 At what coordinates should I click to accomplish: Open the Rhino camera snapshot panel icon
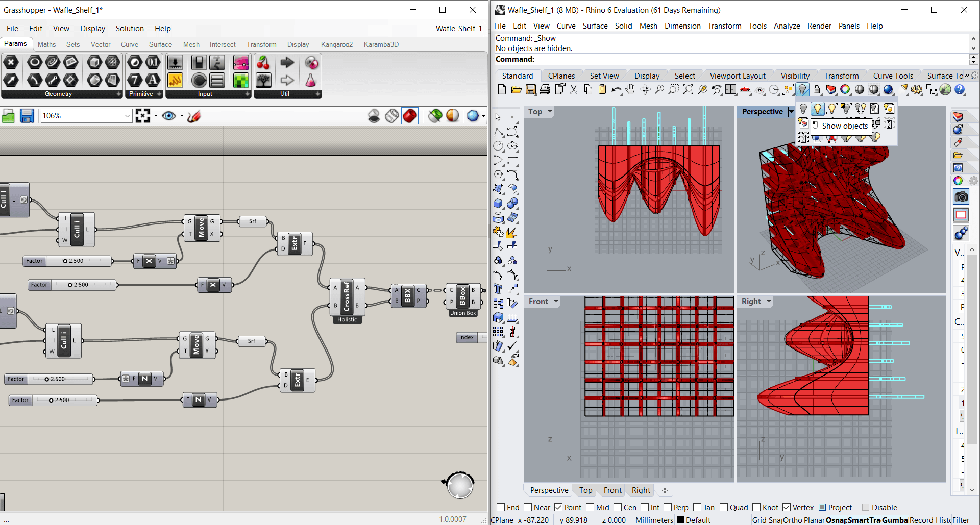point(961,197)
